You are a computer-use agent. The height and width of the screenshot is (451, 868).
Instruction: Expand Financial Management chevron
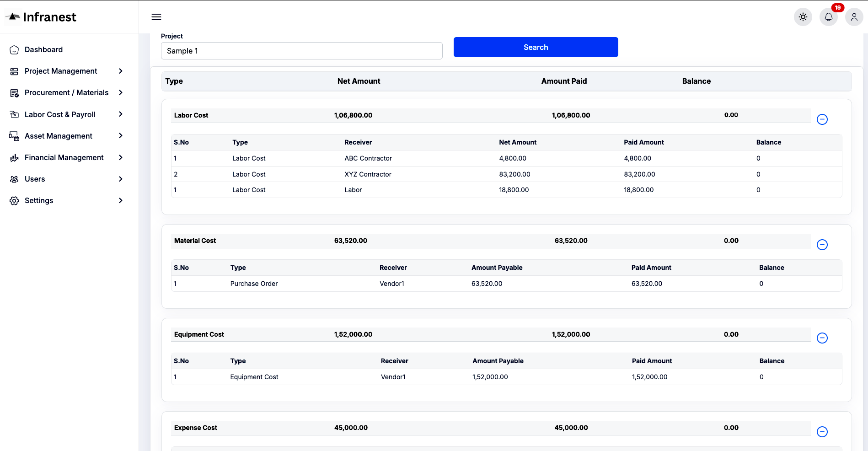pos(121,157)
